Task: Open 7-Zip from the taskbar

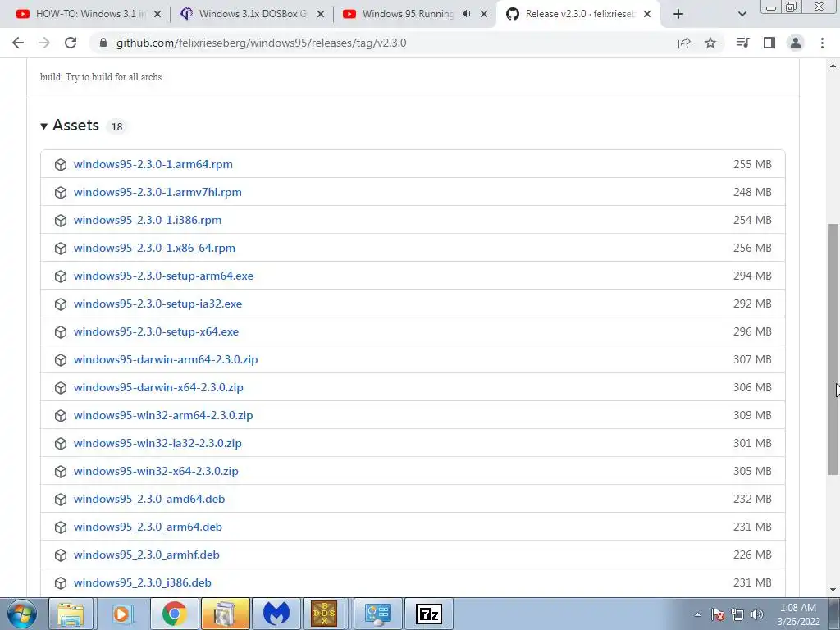Action: tap(428, 614)
